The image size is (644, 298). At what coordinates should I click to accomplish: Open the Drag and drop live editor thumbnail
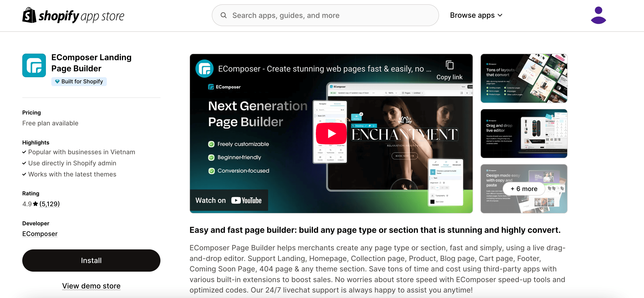(x=524, y=133)
